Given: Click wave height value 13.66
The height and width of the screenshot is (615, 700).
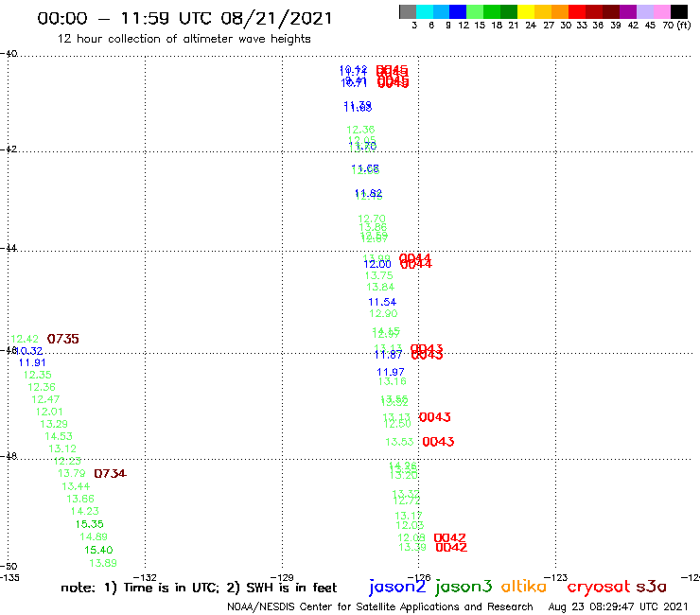Looking at the screenshot, I should pyautogui.click(x=80, y=499).
